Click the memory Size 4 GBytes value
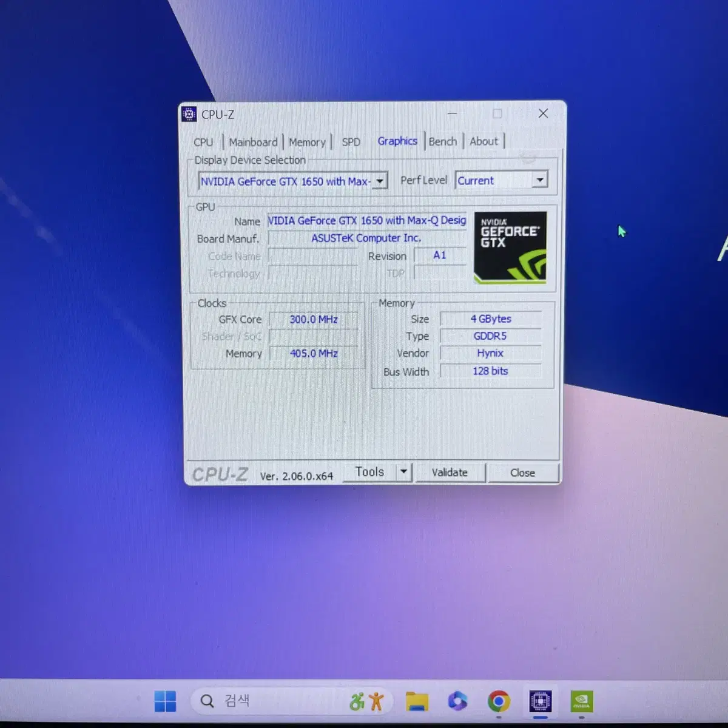The width and height of the screenshot is (728, 728). click(x=491, y=318)
